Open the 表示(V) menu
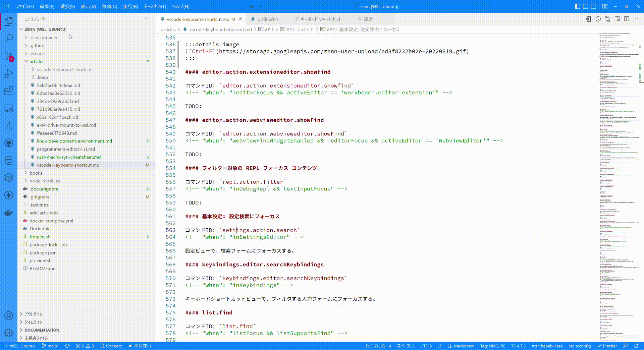Viewport: 644px width, 350px height. tap(88, 6)
